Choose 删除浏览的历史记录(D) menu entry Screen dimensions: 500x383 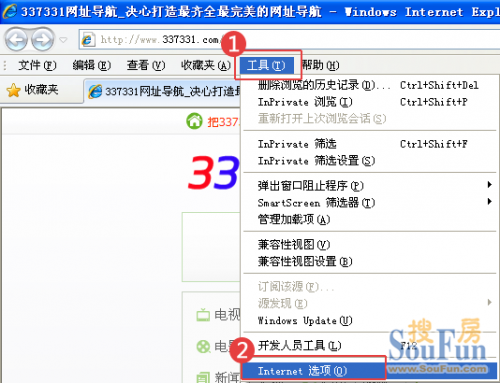point(370,85)
